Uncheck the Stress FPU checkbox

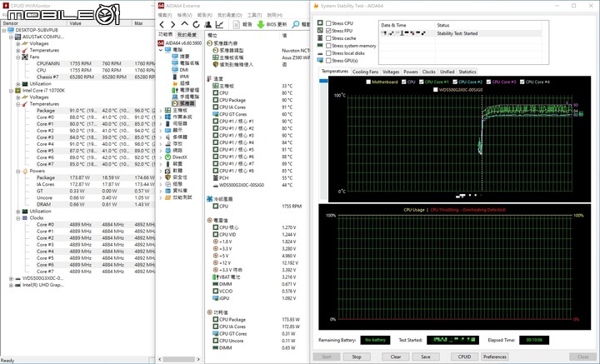pos(328,31)
